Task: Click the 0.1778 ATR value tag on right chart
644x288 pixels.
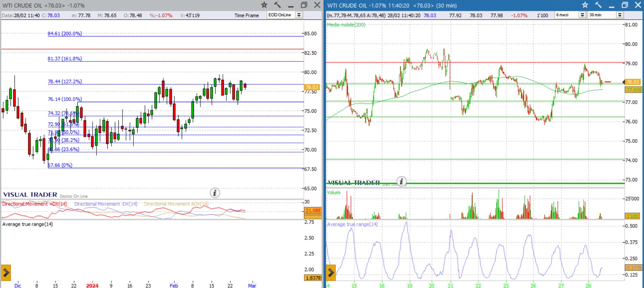Action: (634, 268)
